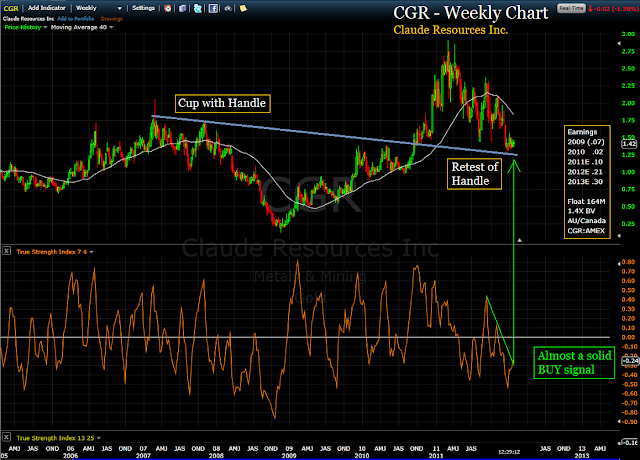640x460 pixels.
Task: Click the 1.42 current price tag
Action: coord(629,144)
